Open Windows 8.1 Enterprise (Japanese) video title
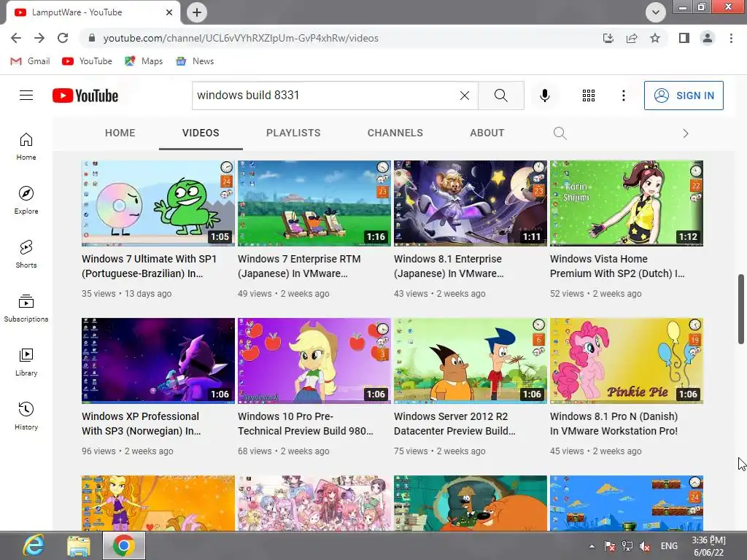Image resolution: width=747 pixels, height=560 pixels. pos(449,266)
